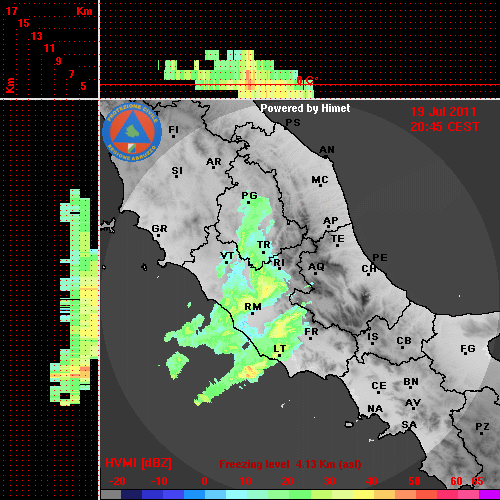
Task: Click the CE city label
Action: pos(379,386)
